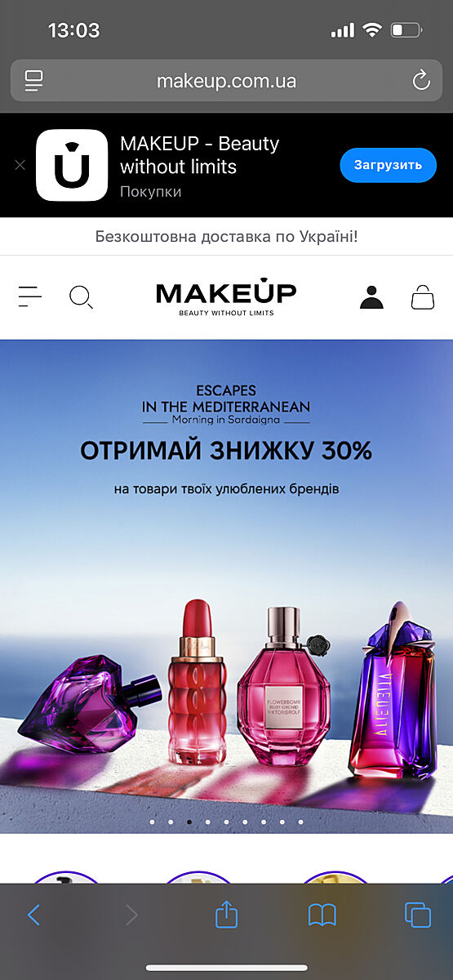Select the last carousel pagination dot
Viewport: 453px width, 980px height.
click(x=301, y=822)
